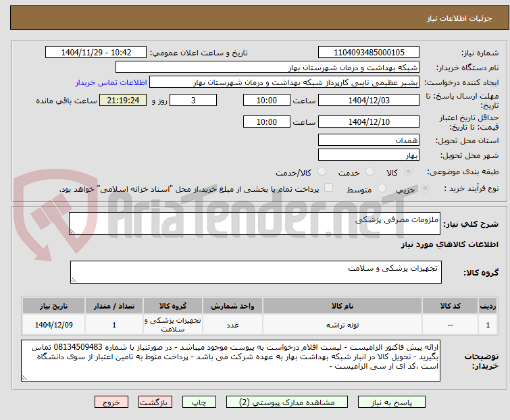Click the اطلاعات کالاهای مورد نیاز section heading
510x420 pixels.
[449, 244]
